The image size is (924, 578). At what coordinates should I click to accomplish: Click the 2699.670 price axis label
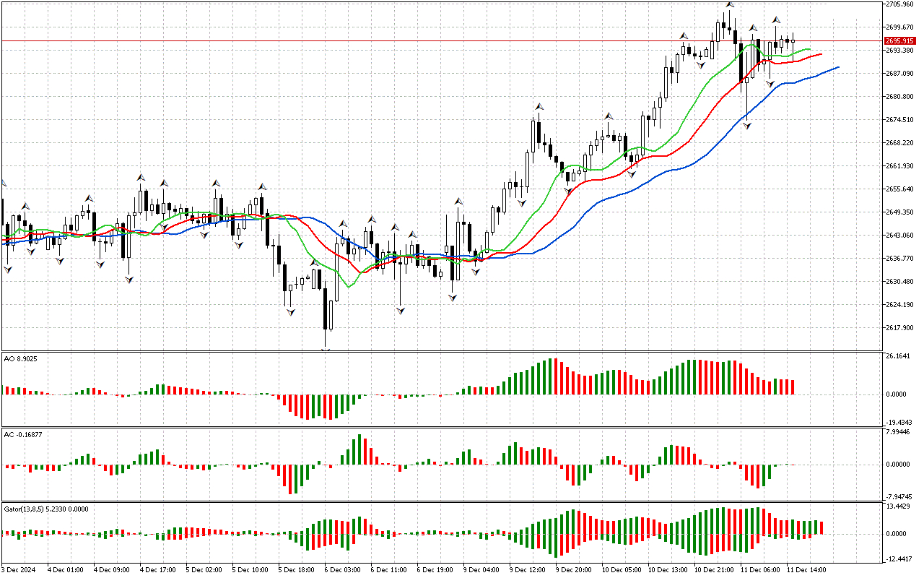point(899,27)
